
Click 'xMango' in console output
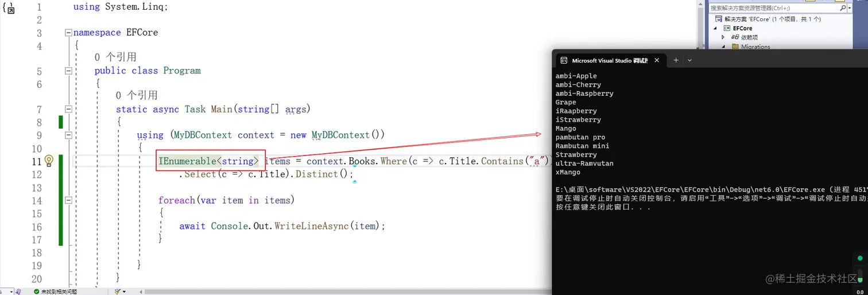click(568, 172)
